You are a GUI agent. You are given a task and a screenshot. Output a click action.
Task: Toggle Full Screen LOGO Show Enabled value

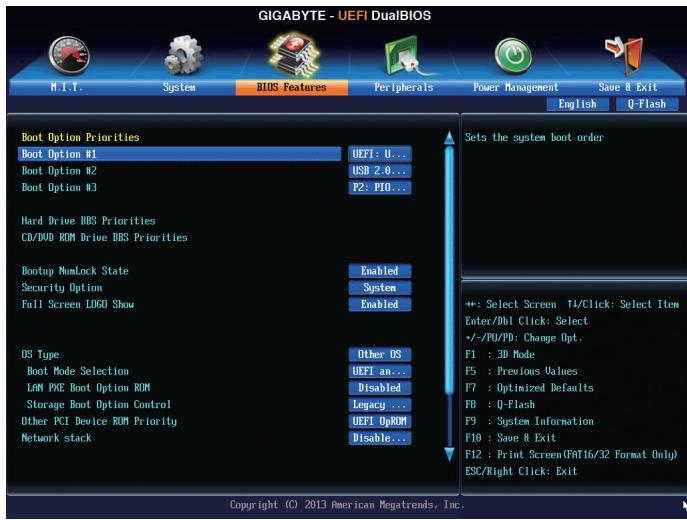(380, 304)
